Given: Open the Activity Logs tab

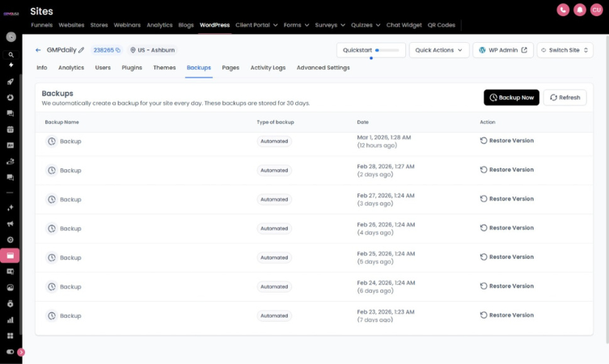Looking at the screenshot, I should 268,68.
